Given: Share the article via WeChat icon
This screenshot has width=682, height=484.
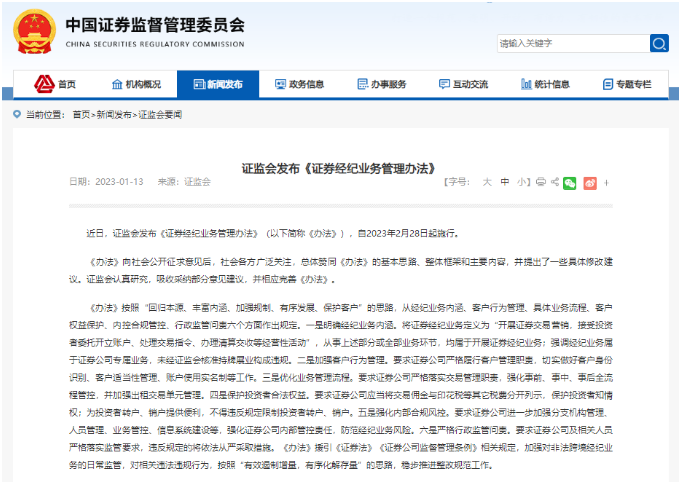Looking at the screenshot, I should coord(569,183).
